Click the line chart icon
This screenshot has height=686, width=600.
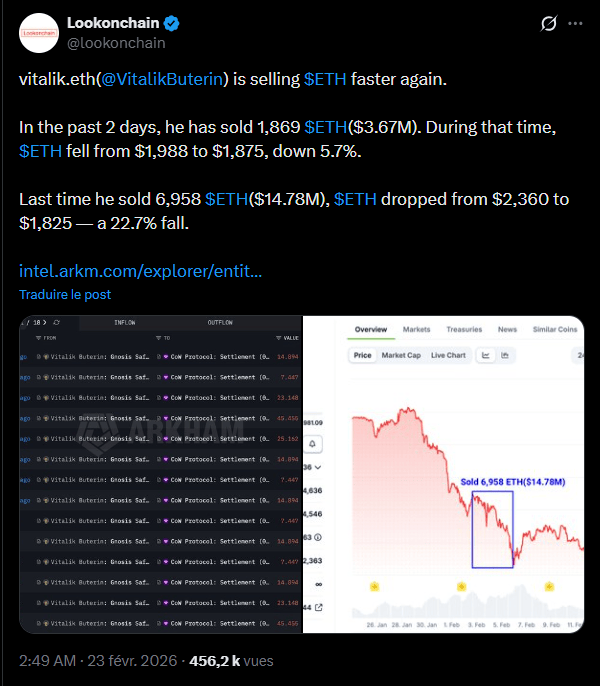pyautogui.click(x=486, y=355)
